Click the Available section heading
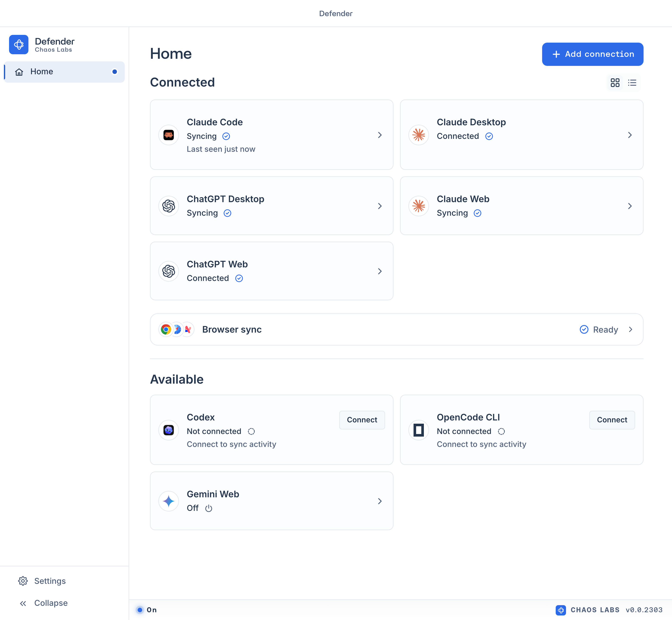 coord(177,380)
